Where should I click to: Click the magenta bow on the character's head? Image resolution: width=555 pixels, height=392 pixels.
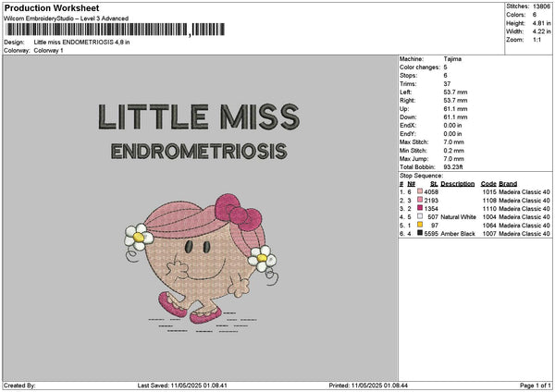[239, 212]
